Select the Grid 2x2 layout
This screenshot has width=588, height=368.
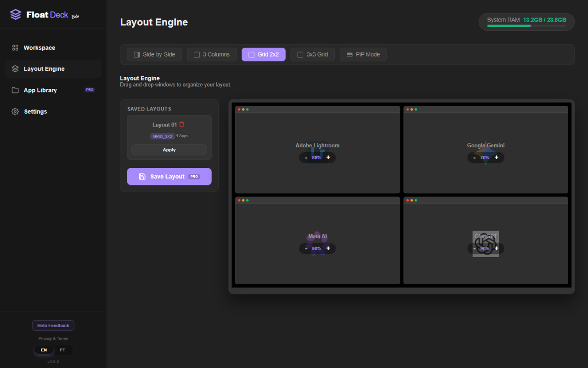click(x=264, y=55)
